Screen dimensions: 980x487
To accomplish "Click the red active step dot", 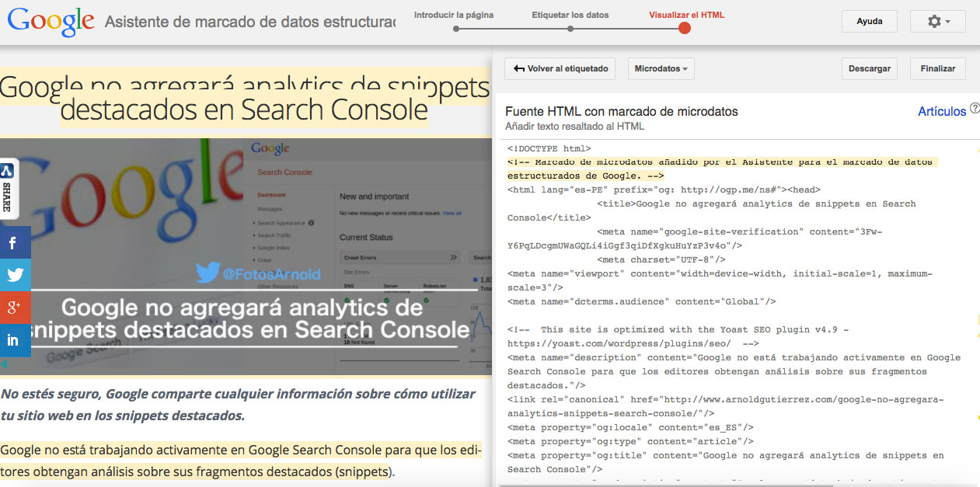I will pyautogui.click(x=685, y=29).
